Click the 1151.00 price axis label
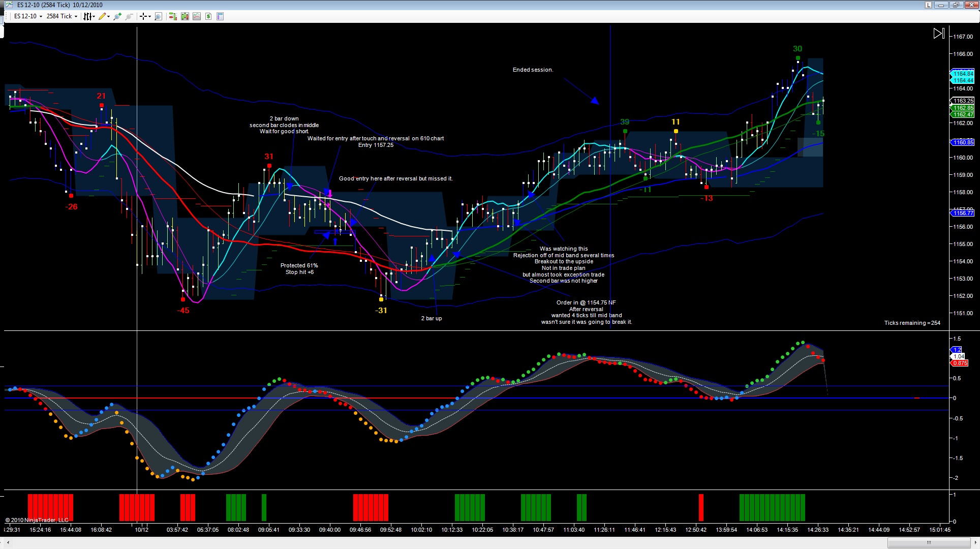Viewport: 980px width, 549px height. 962,313
